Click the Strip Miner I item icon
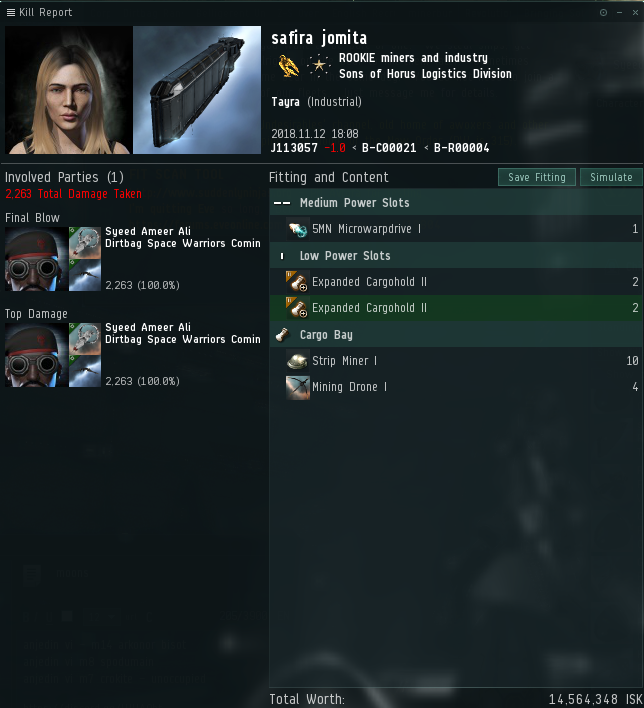This screenshot has height=708, width=644. tap(298, 361)
